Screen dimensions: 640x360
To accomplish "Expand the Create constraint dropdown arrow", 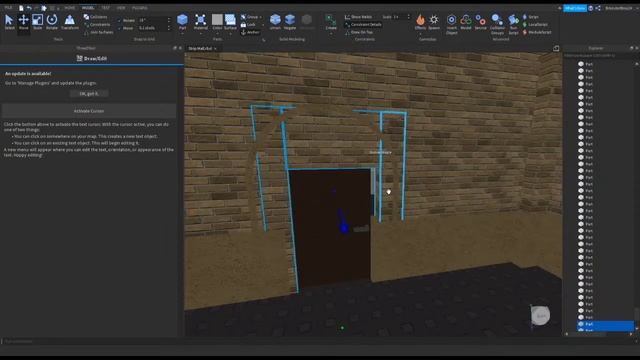I will (331, 33).
